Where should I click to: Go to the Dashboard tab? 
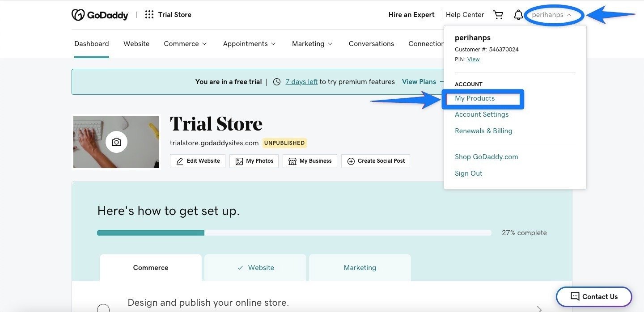click(92, 44)
